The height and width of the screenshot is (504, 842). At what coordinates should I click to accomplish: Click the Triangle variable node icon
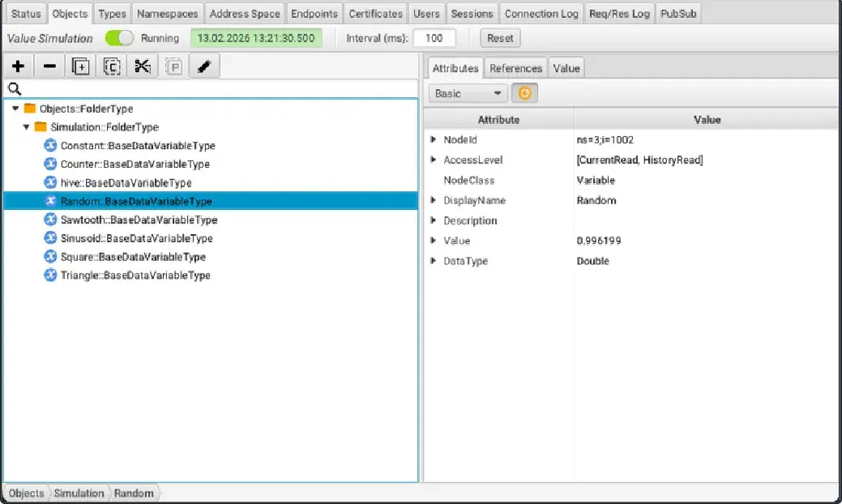tap(50, 275)
